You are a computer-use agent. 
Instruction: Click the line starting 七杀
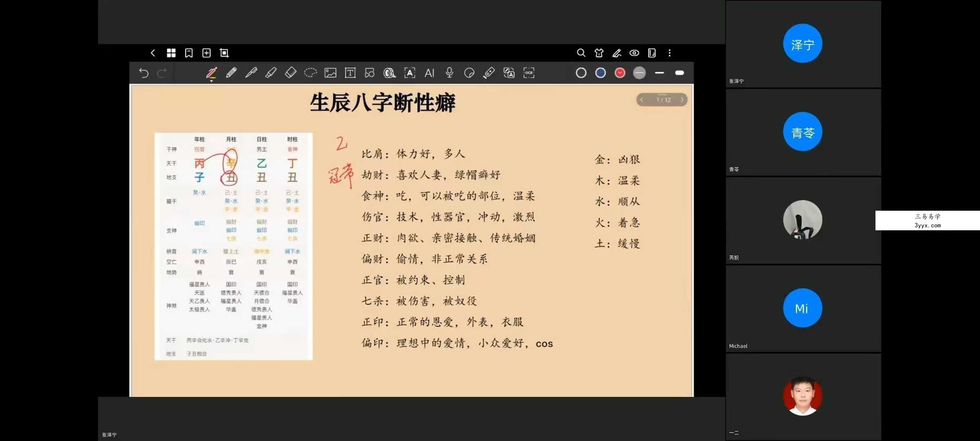pyautogui.click(x=419, y=301)
